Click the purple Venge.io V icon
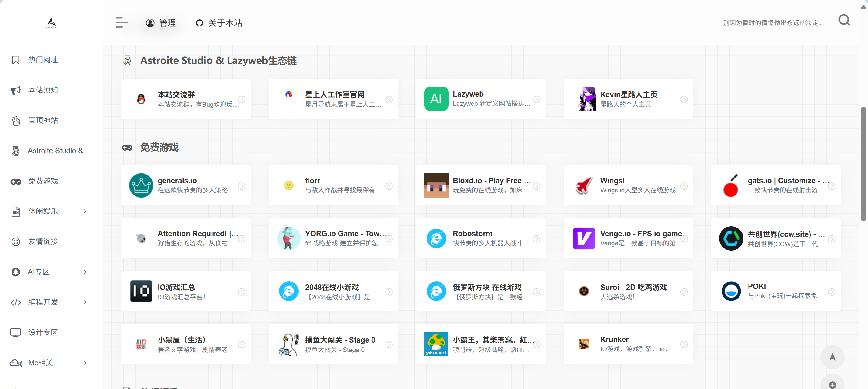868x389 pixels. 584,238
